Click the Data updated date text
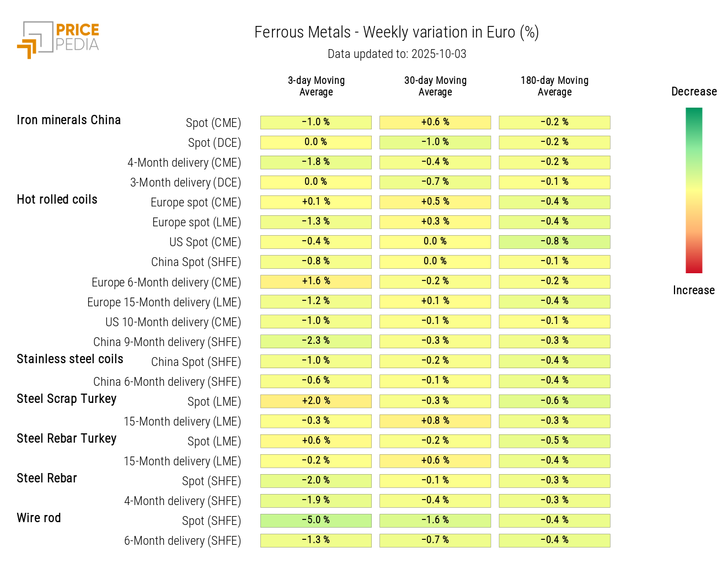 tap(397, 54)
